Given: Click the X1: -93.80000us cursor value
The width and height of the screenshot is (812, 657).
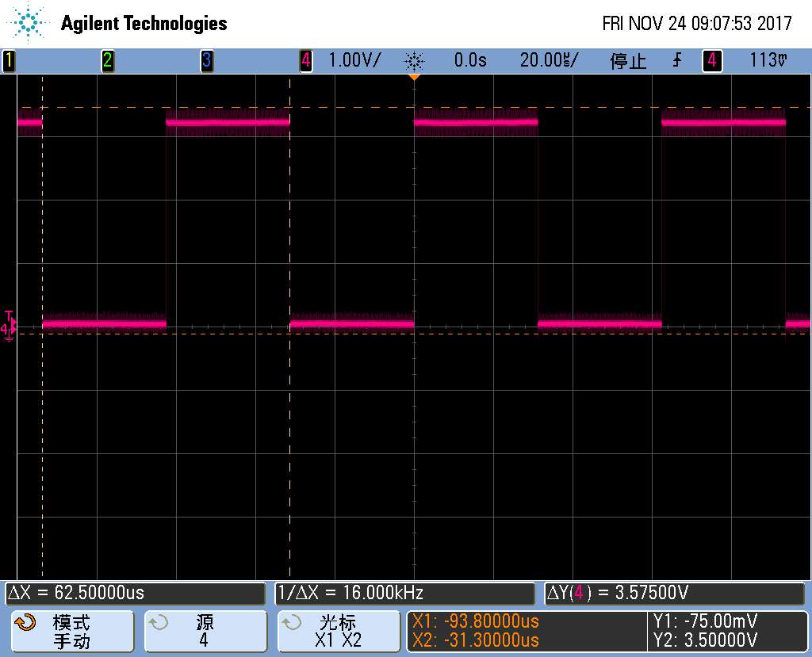Looking at the screenshot, I should [476, 621].
